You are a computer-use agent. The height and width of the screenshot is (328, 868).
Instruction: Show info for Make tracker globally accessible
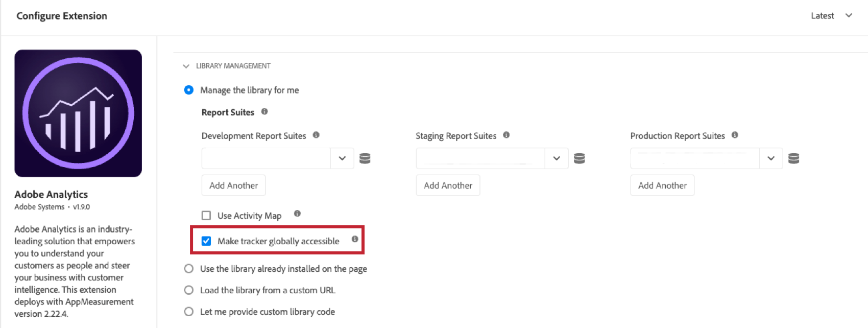click(355, 239)
